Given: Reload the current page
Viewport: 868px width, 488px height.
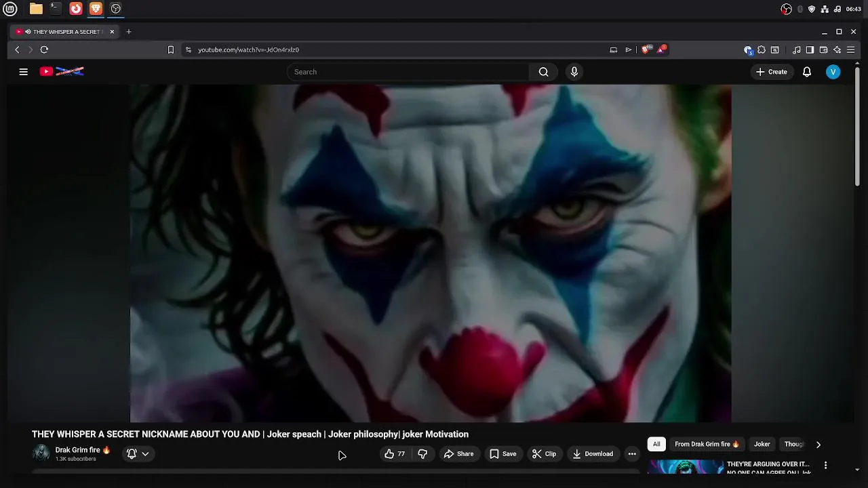Looking at the screenshot, I should point(44,49).
